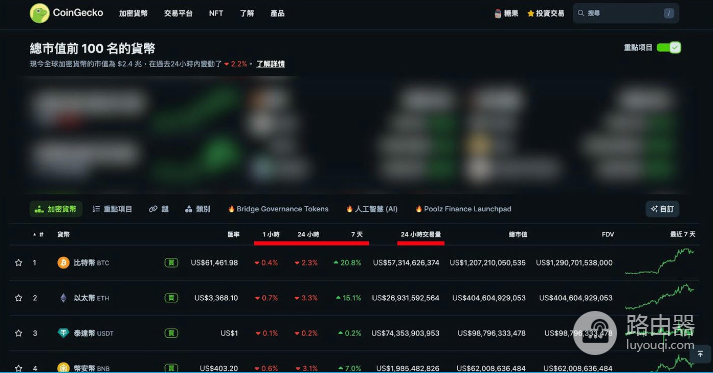713x373 pixels.
Task: Open the 泰達幣 USDT coin page
Action: tap(94, 333)
